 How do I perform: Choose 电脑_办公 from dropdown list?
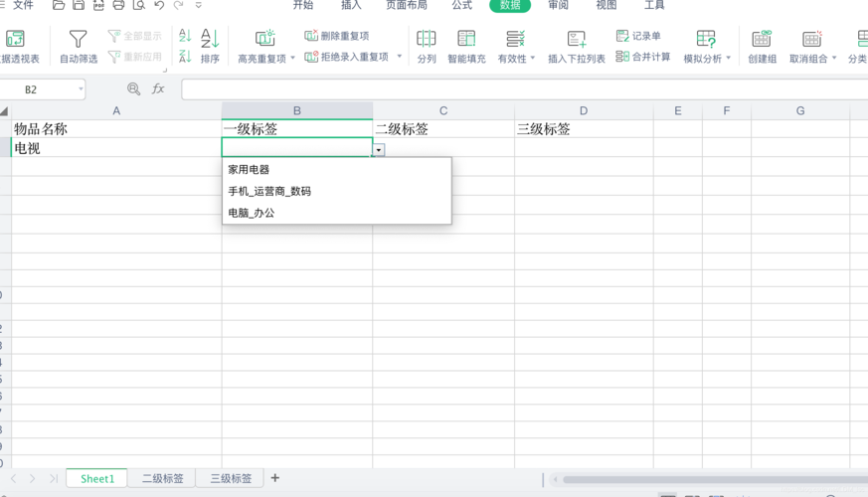[x=337, y=213]
